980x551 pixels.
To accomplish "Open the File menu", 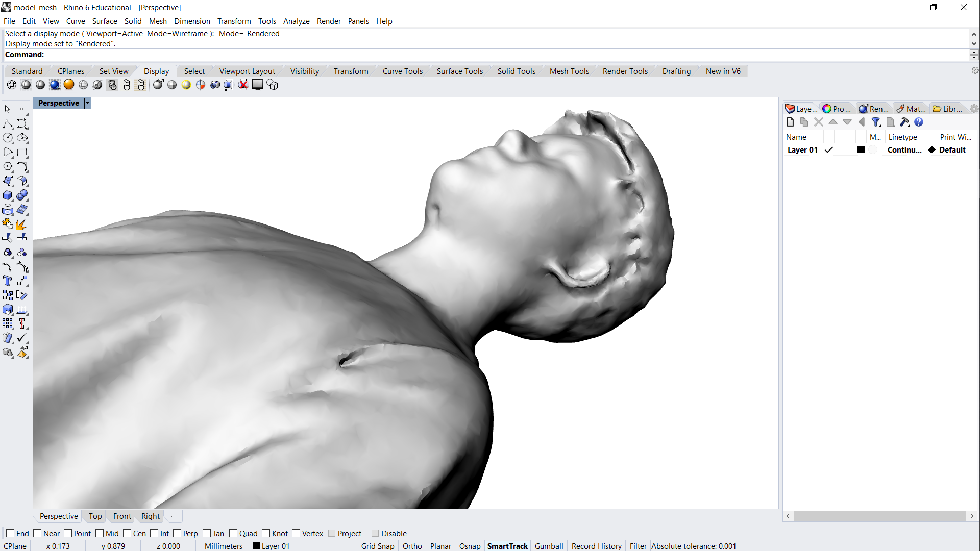I will tap(9, 21).
